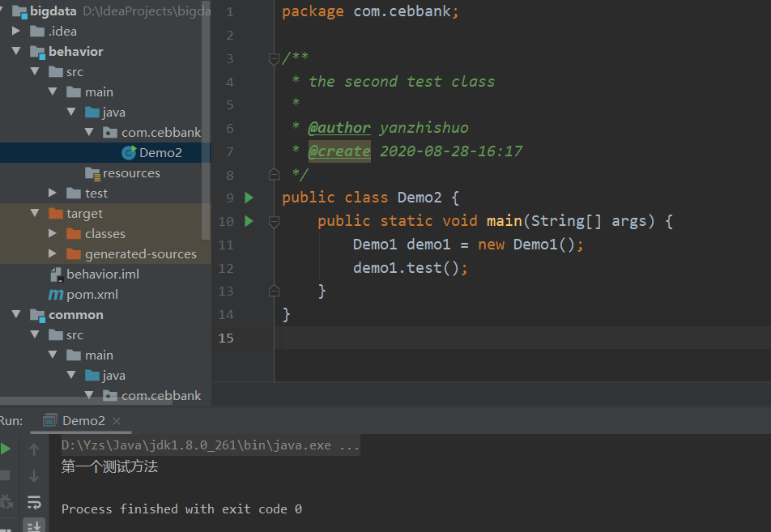
Task: Close the Demo2 run tab
Action: pyautogui.click(x=117, y=421)
